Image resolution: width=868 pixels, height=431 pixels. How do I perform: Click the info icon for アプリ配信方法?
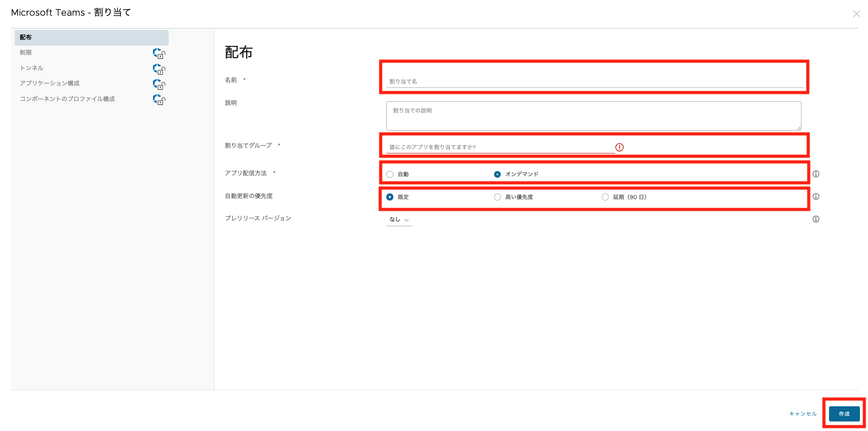click(816, 174)
